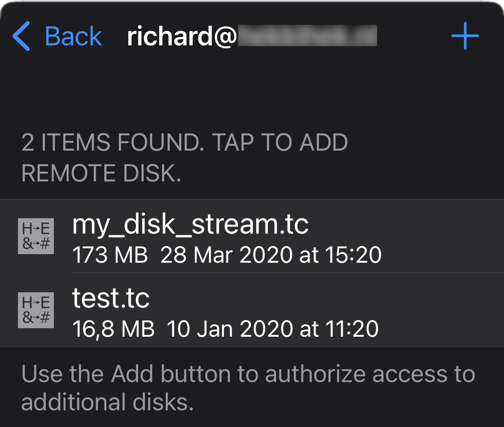Image resolution: width=504 pixels, height=427 pixels.
Task: Tap the 28 Mar 2020 at 15:20 date
Action: [x=271, y=255]
